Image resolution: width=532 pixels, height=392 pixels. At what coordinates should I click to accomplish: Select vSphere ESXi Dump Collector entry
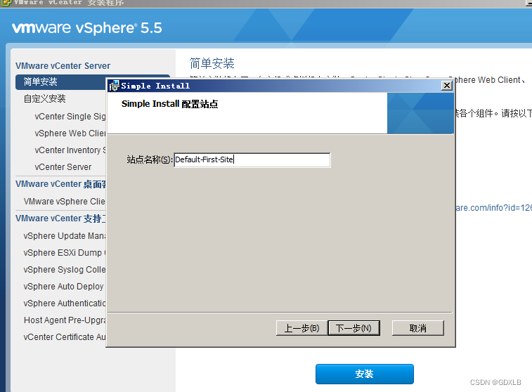click(x=65, y=253)
